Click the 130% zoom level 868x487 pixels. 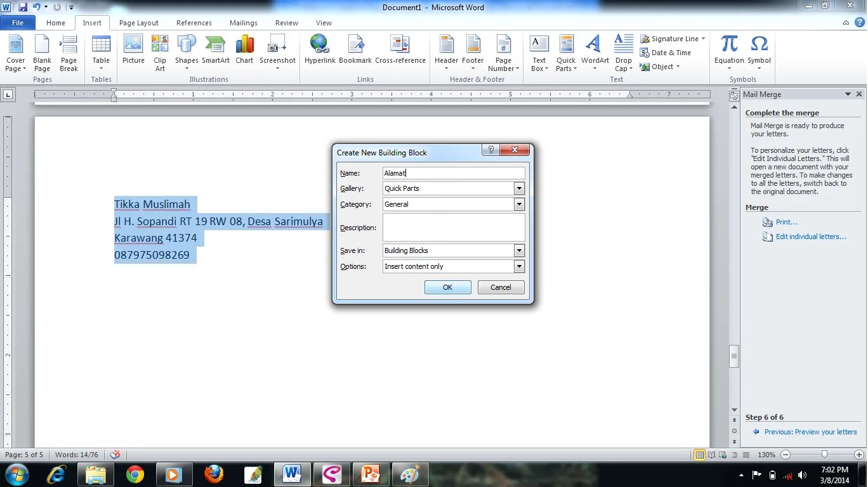coord(766,455)
